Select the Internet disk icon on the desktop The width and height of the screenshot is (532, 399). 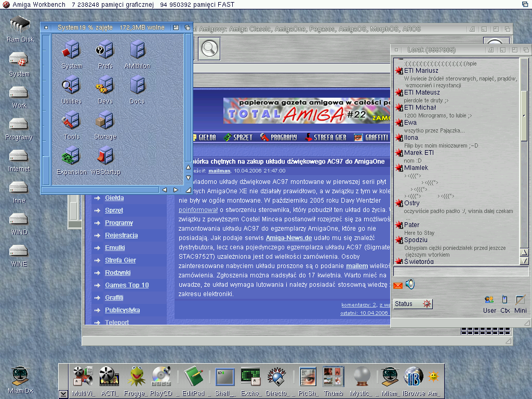coord(19,161)
